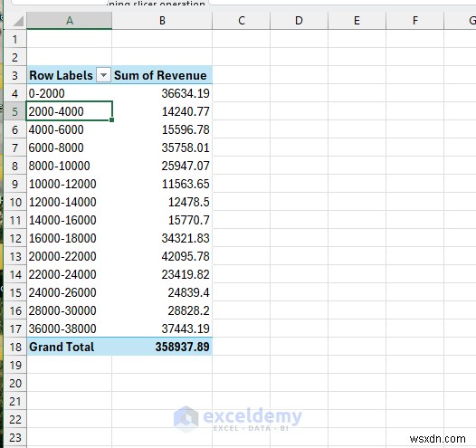476x448 pixels.
Task: Select the 2000-4000 cell
Action: pos(70,111)
